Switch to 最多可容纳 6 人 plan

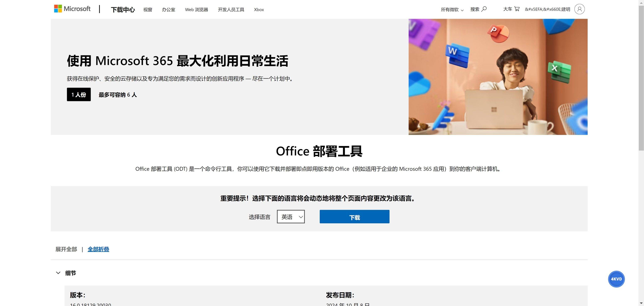[118, 95]
